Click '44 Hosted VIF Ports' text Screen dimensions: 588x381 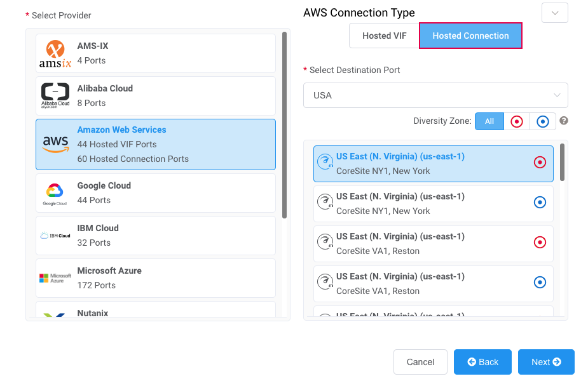117,144
